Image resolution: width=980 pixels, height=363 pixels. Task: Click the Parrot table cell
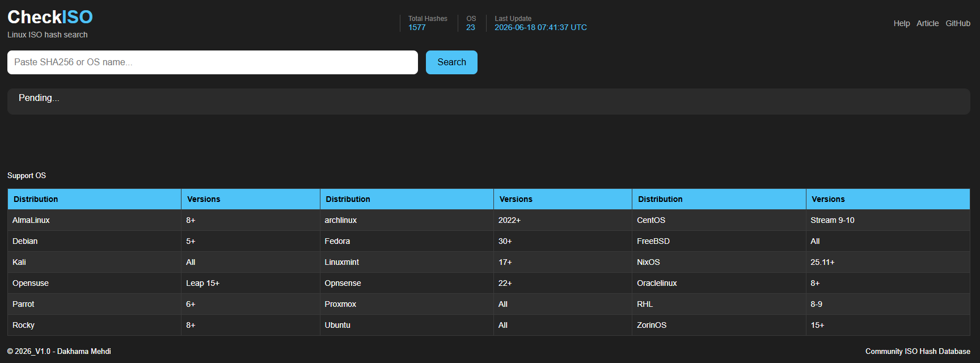point(95,304)
